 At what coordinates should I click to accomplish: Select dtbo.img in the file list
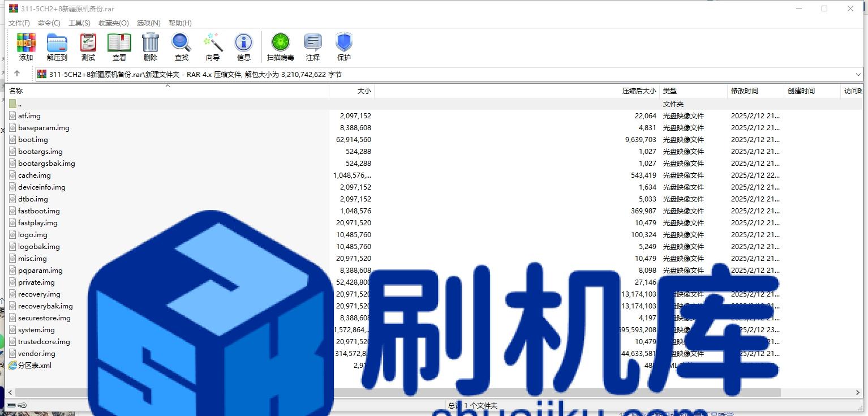pos(33,199)
